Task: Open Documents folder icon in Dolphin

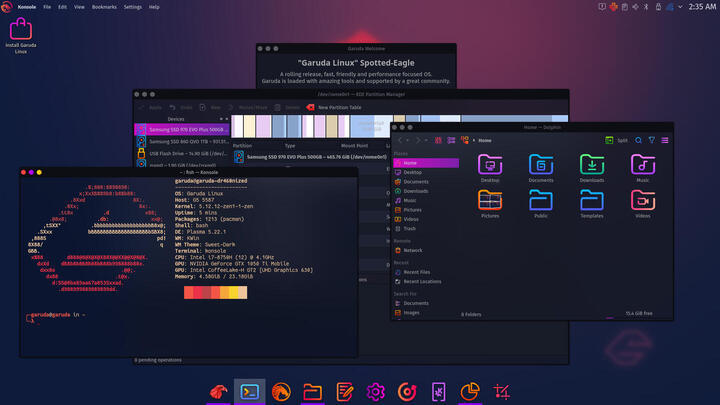Action: pos(540,165)
